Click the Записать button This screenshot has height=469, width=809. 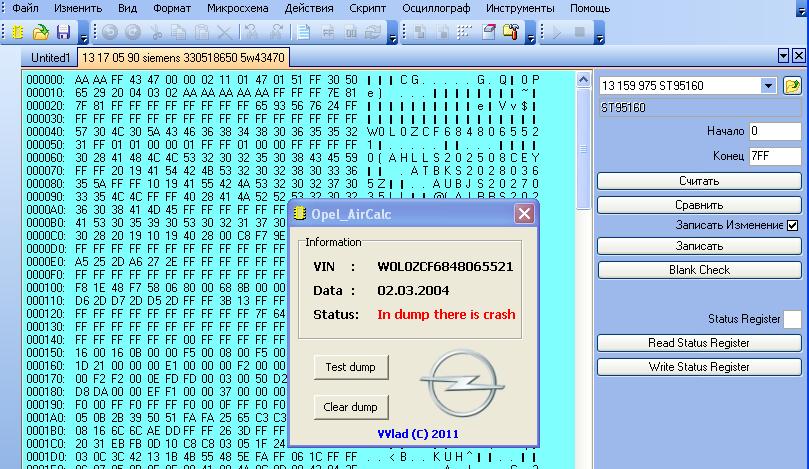699,246
